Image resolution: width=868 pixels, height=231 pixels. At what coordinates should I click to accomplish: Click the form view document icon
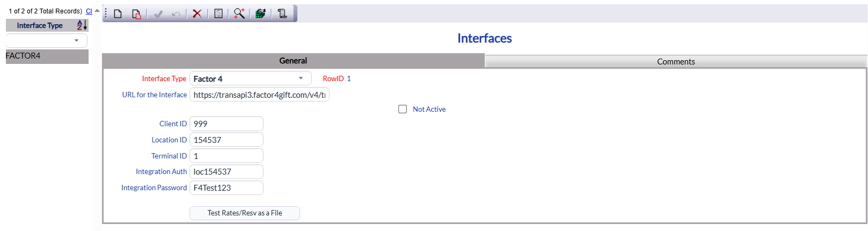218,14
